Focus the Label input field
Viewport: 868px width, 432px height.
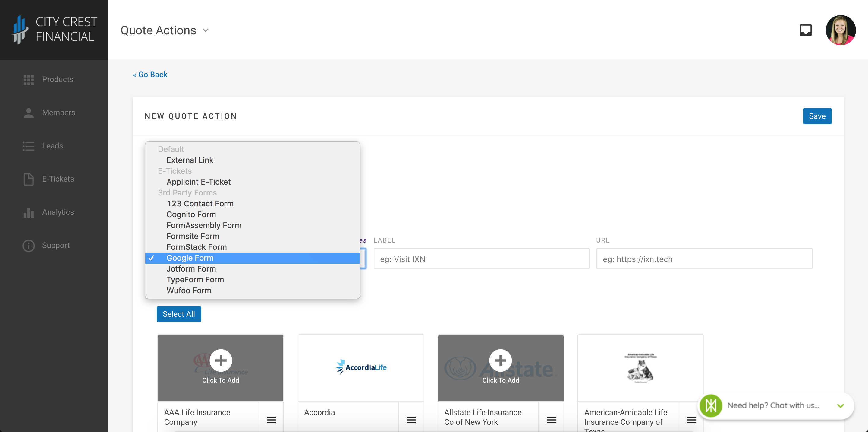tap(481, 259)
